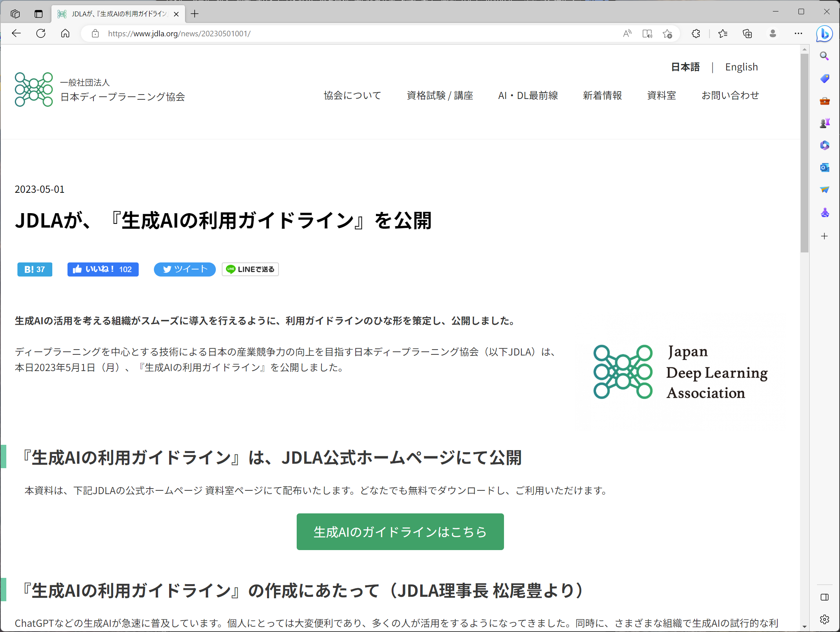Open the sidebar Shopping tag icon

[x=824, y=79]
